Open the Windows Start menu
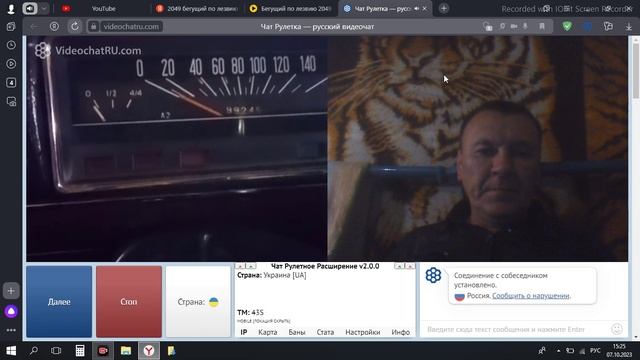Screen dimensions: 640x360 coord(11,351)
